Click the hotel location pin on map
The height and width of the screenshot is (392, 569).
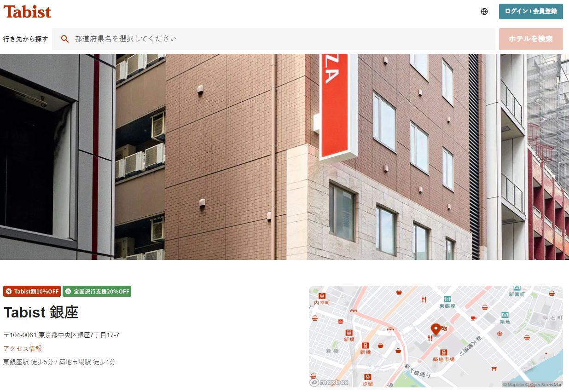pos(435,329)
